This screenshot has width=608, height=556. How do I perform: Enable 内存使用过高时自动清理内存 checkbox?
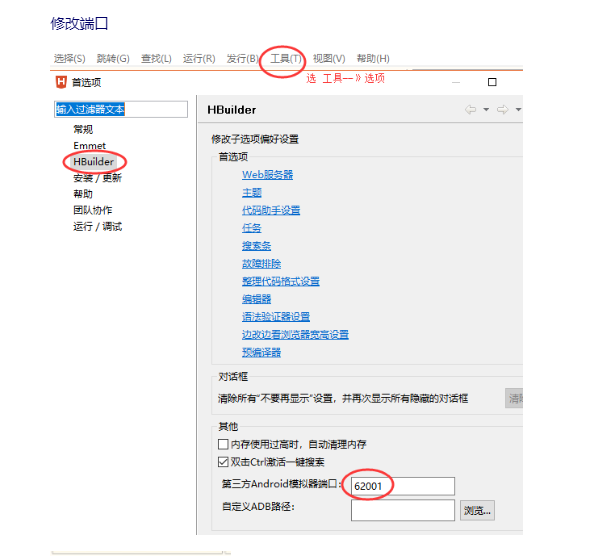point(223,444)
